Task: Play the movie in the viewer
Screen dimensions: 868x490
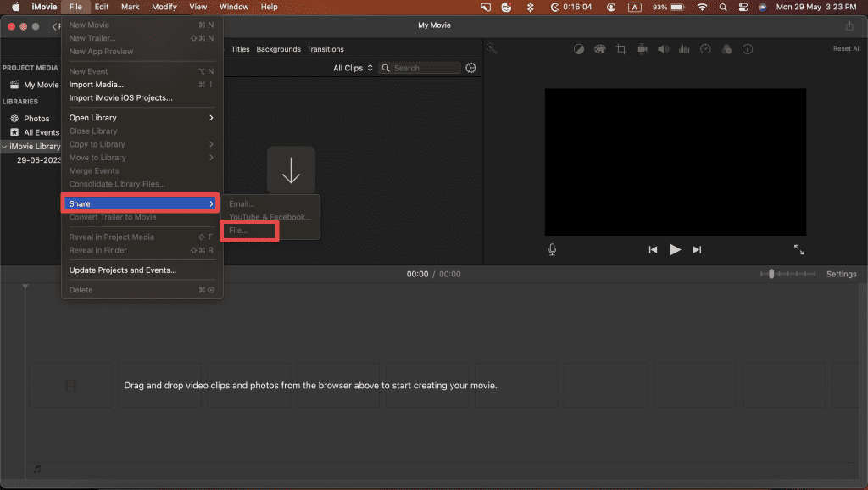Action: pyautogui.click(x=675, y=249)
